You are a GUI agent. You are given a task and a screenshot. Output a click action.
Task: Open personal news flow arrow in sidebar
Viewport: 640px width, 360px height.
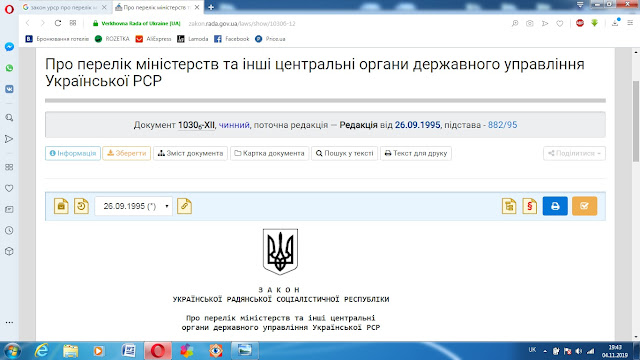[9, 139]
